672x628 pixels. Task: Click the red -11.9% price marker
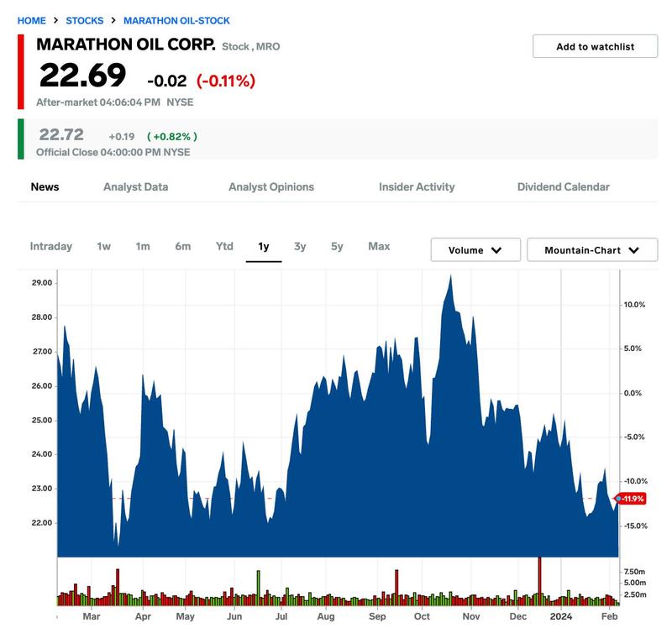click(631, 499)
